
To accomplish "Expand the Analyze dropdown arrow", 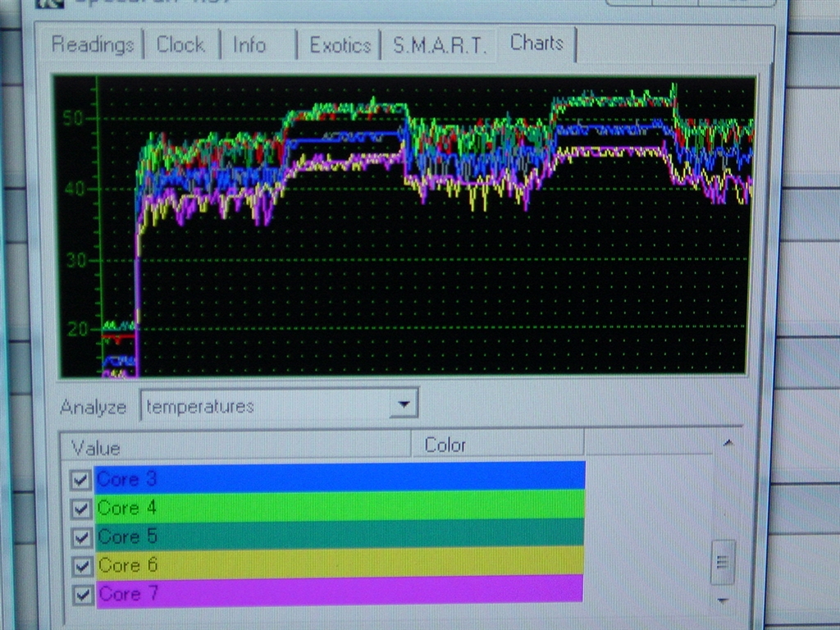I will click(403, 404).
